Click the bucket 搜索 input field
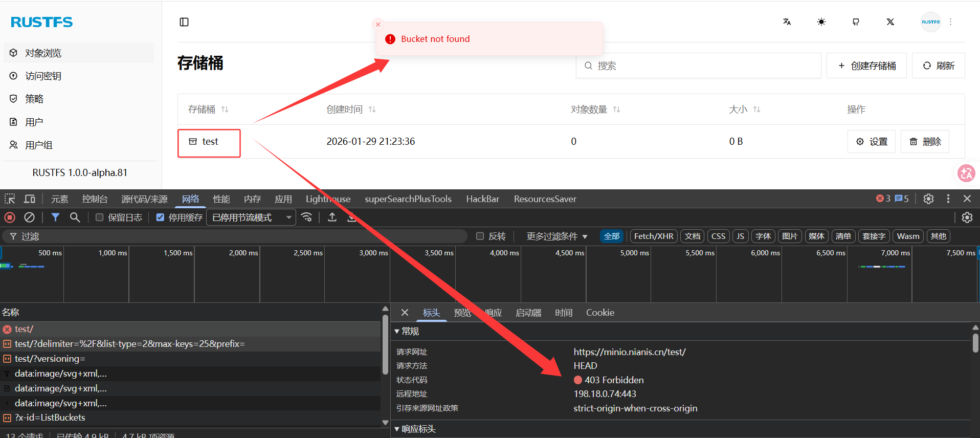 click(699, 65)
